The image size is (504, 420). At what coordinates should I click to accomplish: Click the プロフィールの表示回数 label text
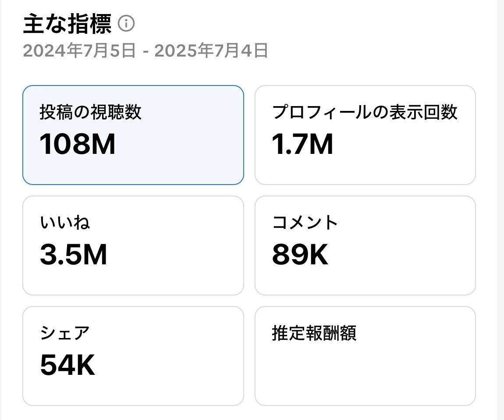[x=365, y=112]
